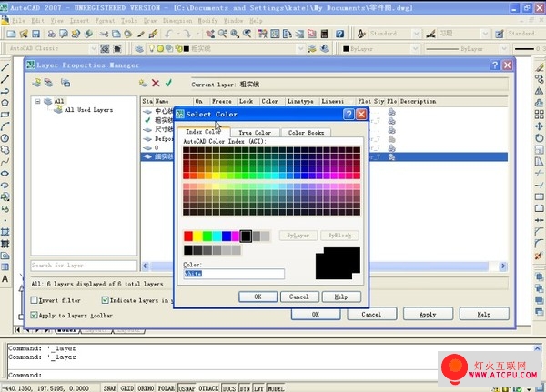Click OK in Select Color dialog
The width and height of the screenshot is (546, 392).
tap(258, 297)
